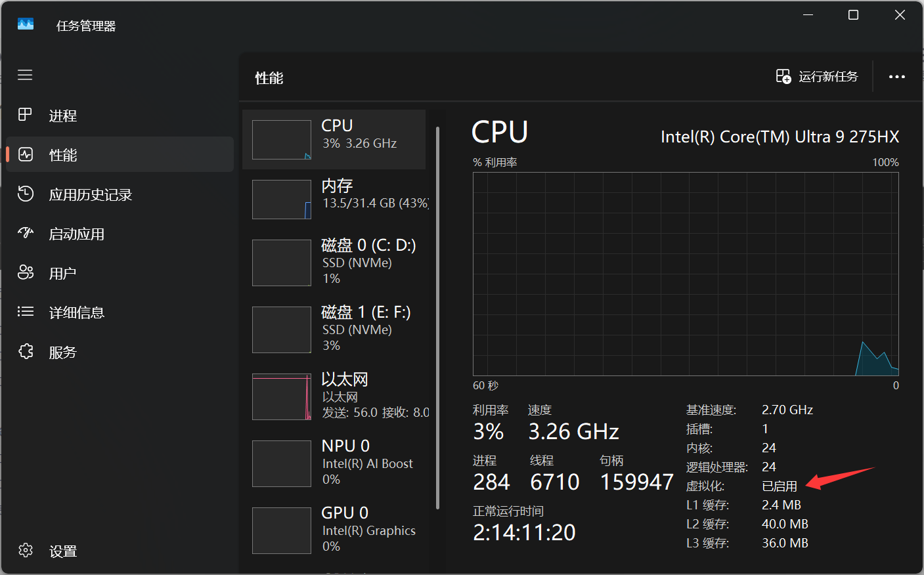Image resolution: width=924 pixels, height=575 pixels.
Task: Select the 内存 memory entry
Action: click(335, 199)
